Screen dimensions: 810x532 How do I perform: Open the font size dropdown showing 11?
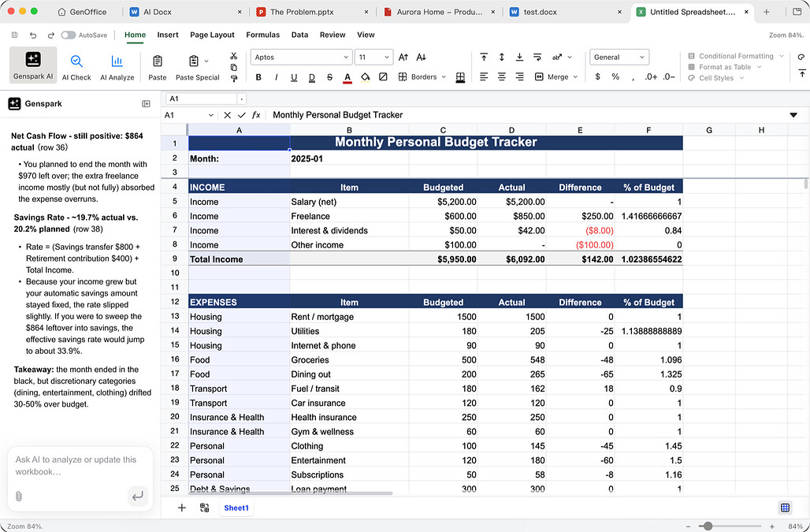click(x=374, y=58)
